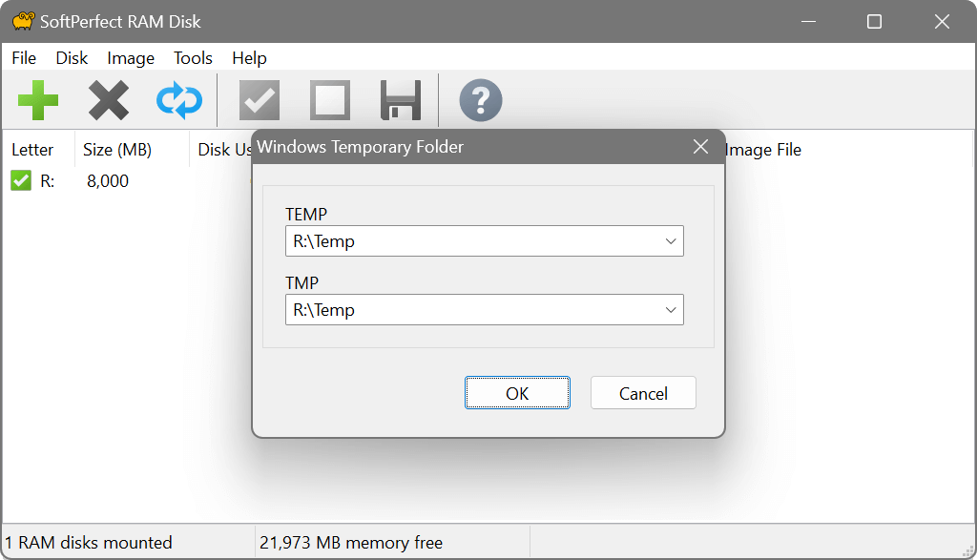
Task: Maximize the SoftPerfect RAM Disk window
Action: 874,22
